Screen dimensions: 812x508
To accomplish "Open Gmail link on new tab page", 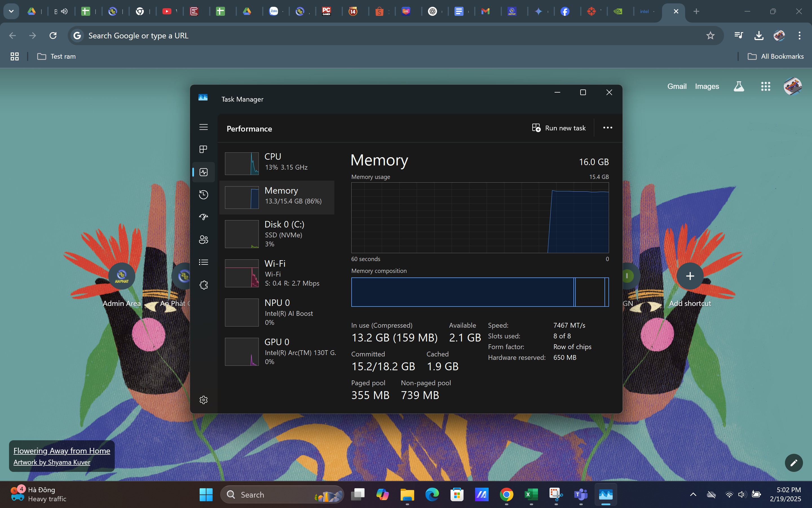I will pyautogui.click(x=677, y=86).
